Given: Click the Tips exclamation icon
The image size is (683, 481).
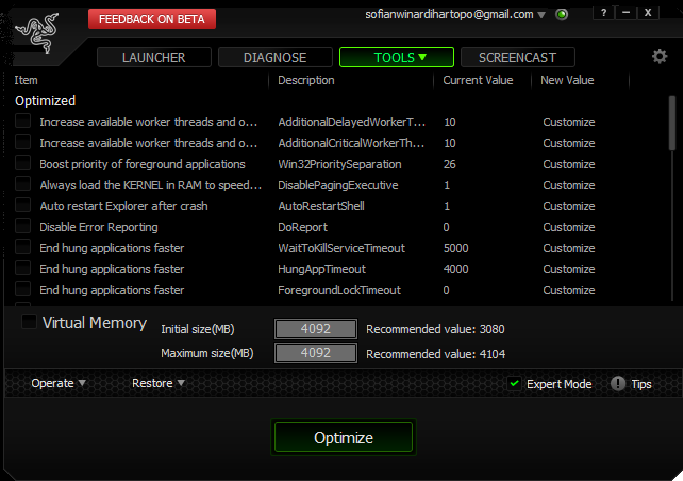Looking at the screenshot, I should [x=618, y=383].
